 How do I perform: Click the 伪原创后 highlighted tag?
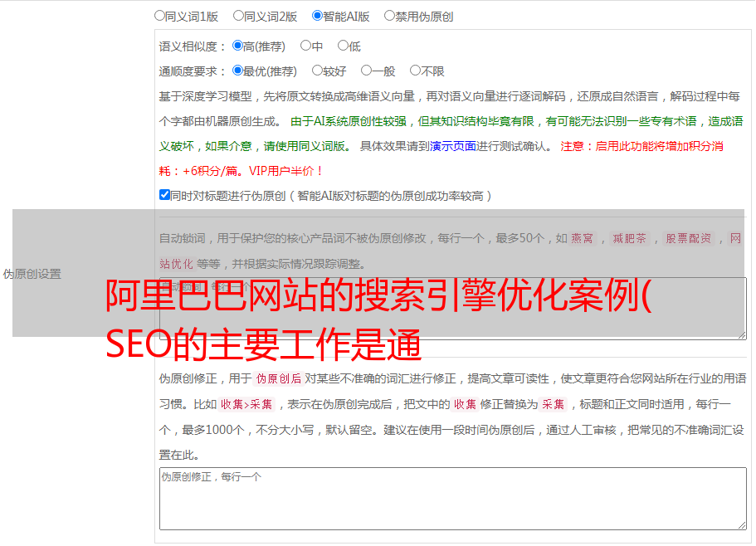click(x=279, y=378)
